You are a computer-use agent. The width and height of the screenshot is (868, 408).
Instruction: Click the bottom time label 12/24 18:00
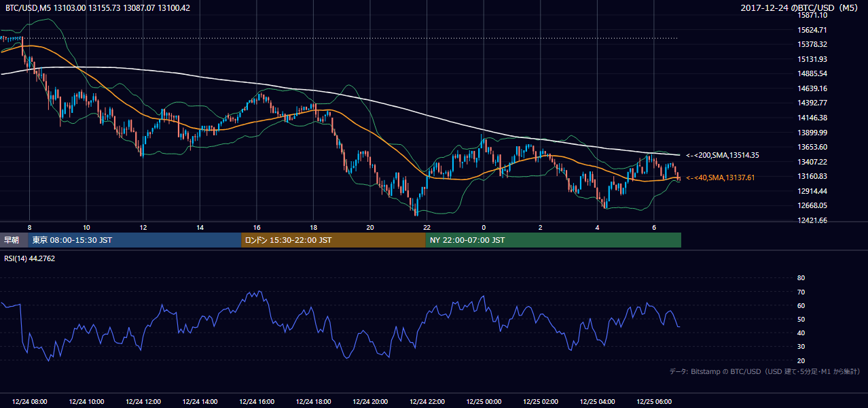[x=314, y=402]
